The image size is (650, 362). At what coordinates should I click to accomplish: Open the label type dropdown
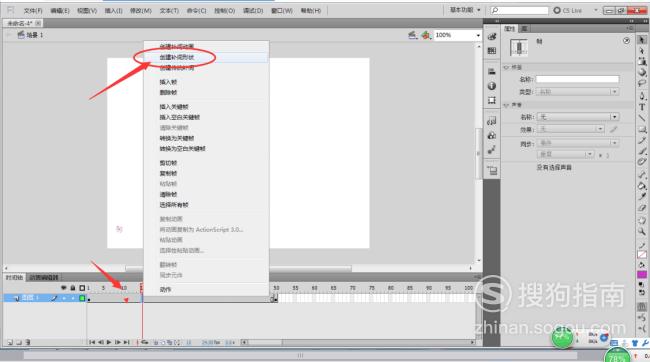(x=577, y=92)
